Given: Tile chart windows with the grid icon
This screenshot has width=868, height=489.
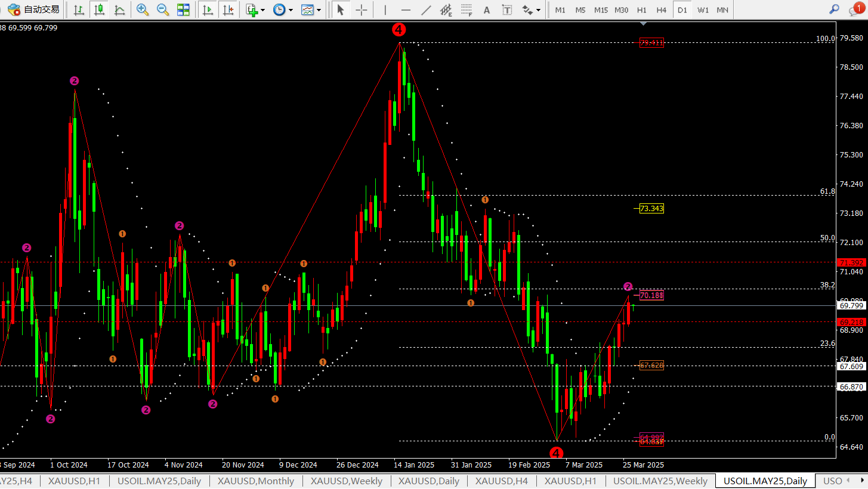Looking at the screenshot, I should pos(183,10).
